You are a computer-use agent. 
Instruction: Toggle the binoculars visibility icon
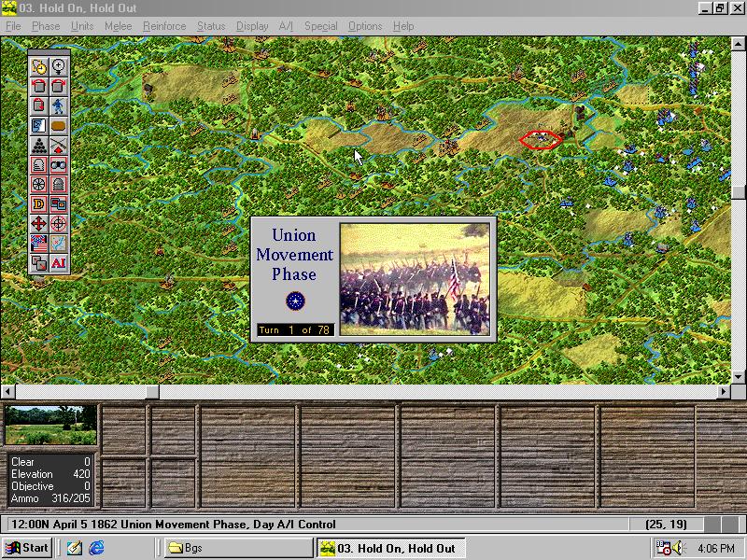59,164
